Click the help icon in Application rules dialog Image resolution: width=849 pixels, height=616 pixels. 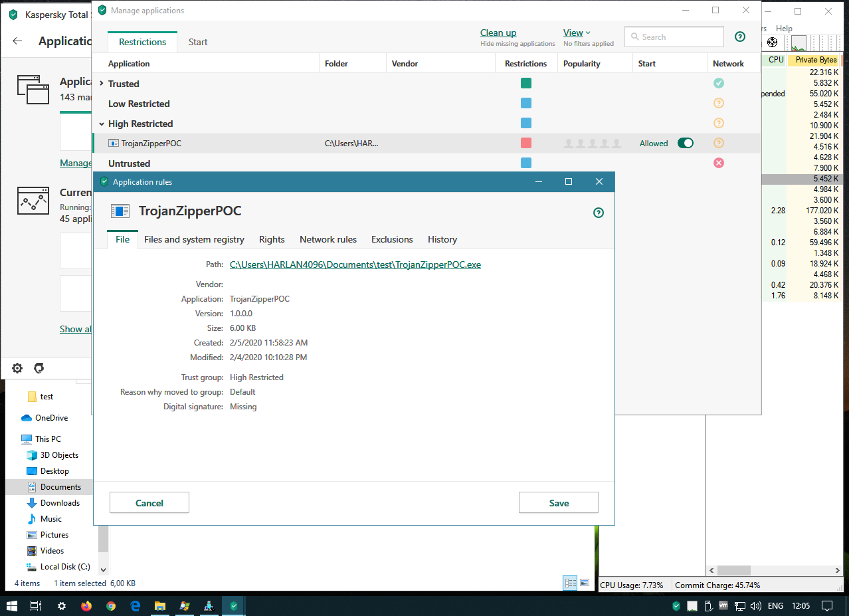click(x=599, y=213)
